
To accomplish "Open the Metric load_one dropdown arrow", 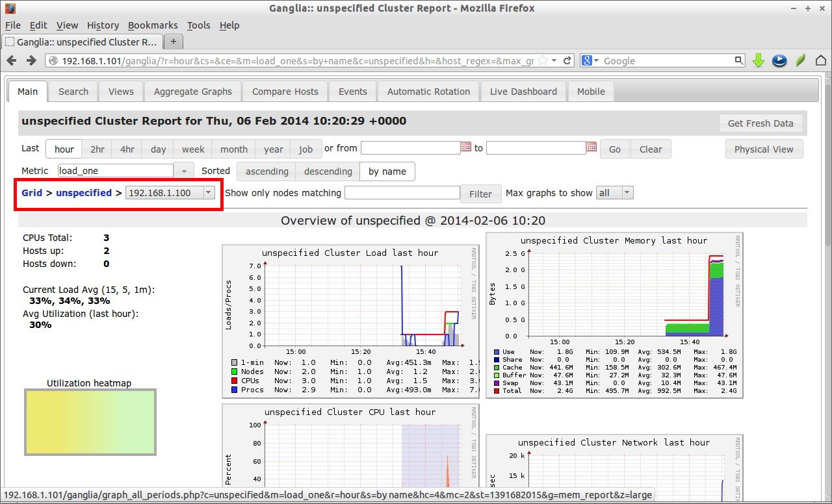I will (184, 171).
